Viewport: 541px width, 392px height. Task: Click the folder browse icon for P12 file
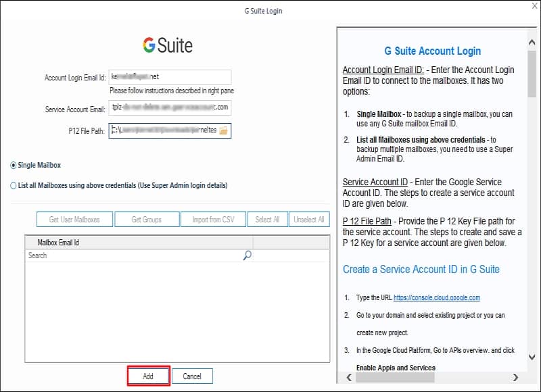pos(223,130)
